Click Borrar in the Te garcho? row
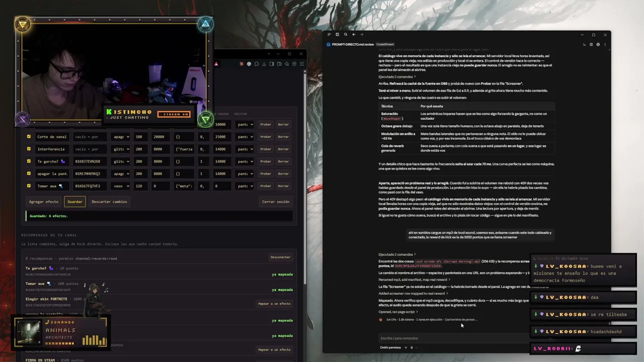644x362 pixels. tap(283, 161)
